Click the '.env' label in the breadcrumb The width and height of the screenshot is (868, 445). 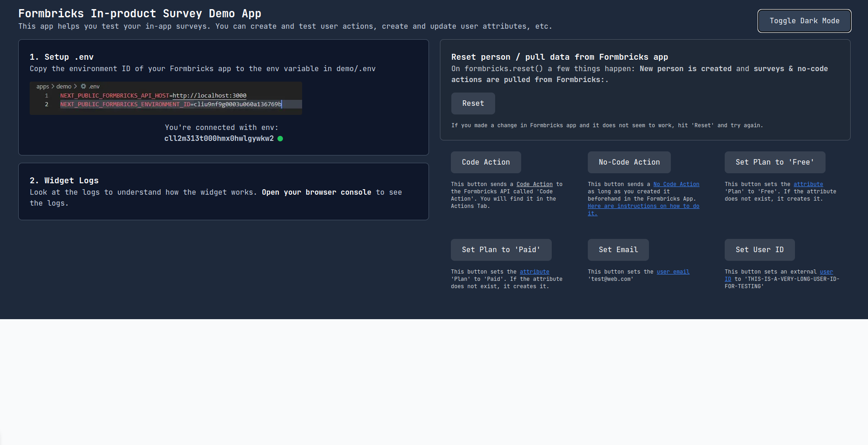pyautogui.click(x=94, y=86)
